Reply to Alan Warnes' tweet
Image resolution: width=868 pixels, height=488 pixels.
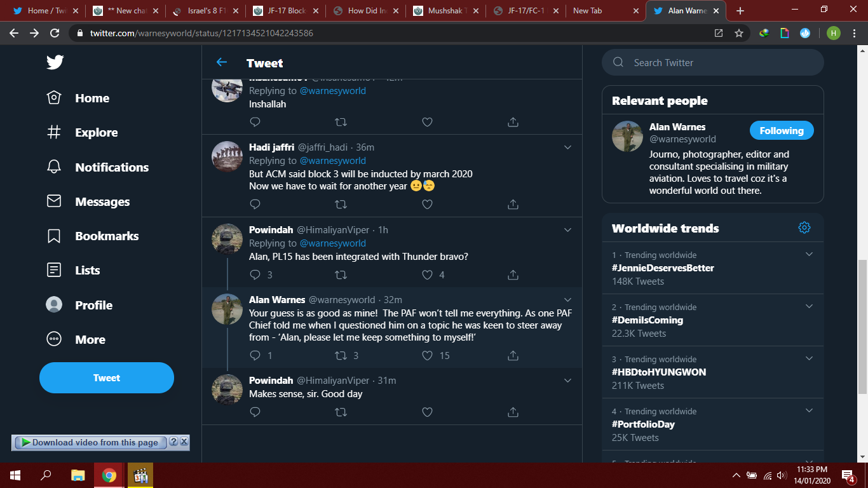point(255,355)
